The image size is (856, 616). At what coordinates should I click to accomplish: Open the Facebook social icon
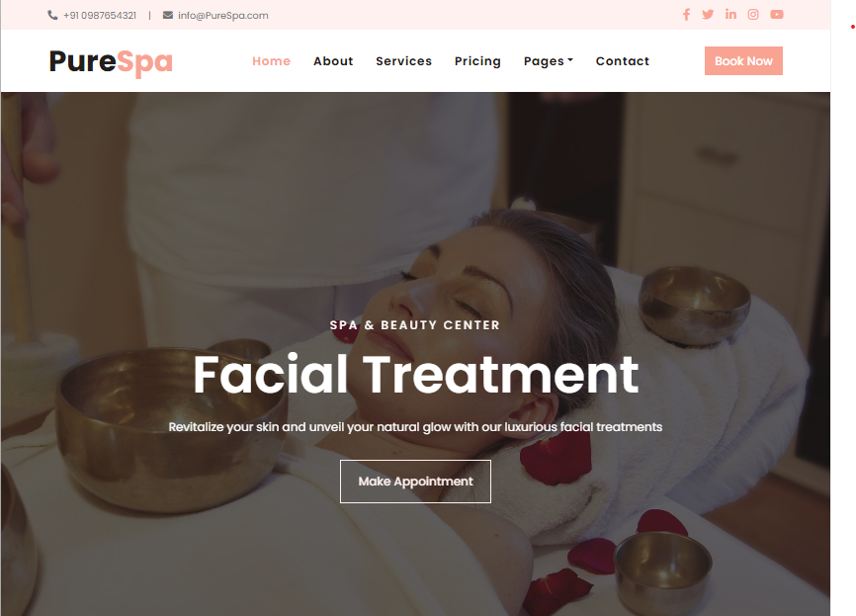tap(686, 15)
